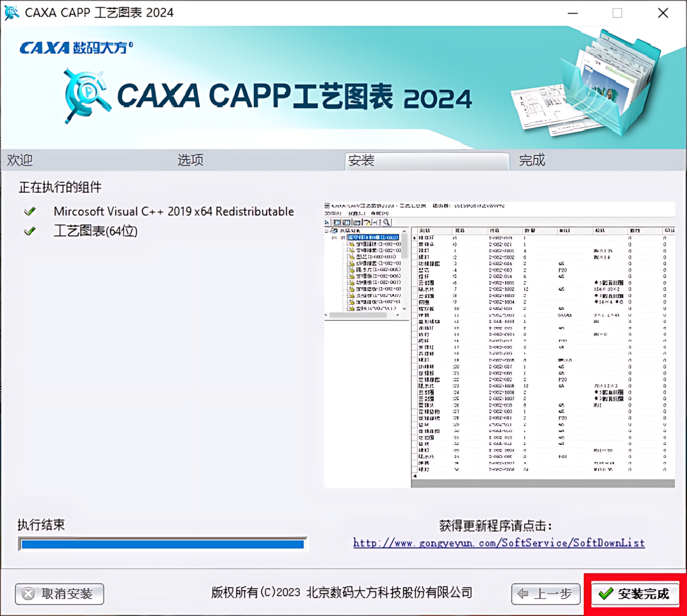Click the 安装完成 finish button
The height and width of the screenshot is (616, 687).
click(x=635, y=594)
